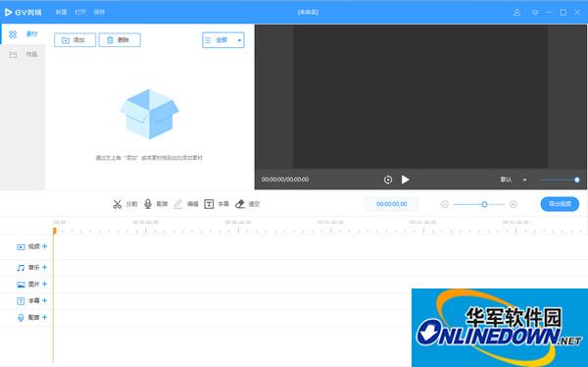
Task: Add a subtitle to the 字幕 track with the plus
Action: click(45, 300)
